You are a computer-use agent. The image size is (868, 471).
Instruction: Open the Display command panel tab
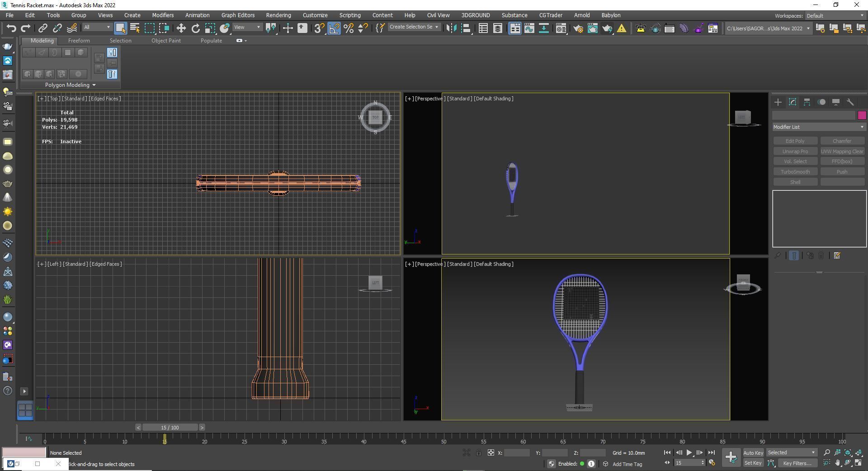pos(836,102)
